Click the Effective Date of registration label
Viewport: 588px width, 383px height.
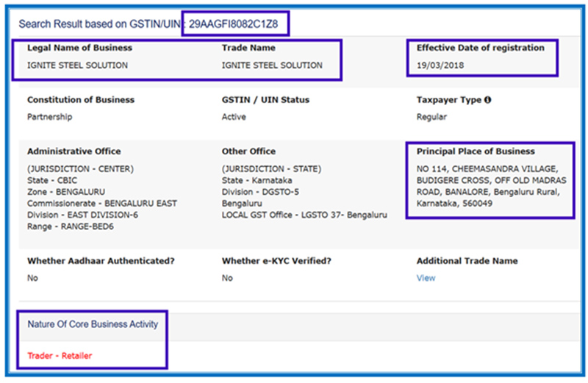coord(480,48)
